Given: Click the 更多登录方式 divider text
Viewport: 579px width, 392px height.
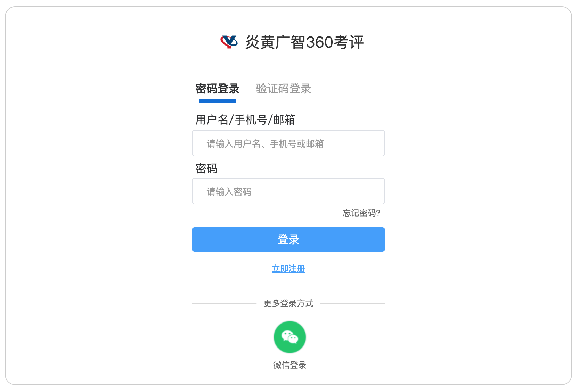Looking at the screenshot, I should [x=288, y=303].
